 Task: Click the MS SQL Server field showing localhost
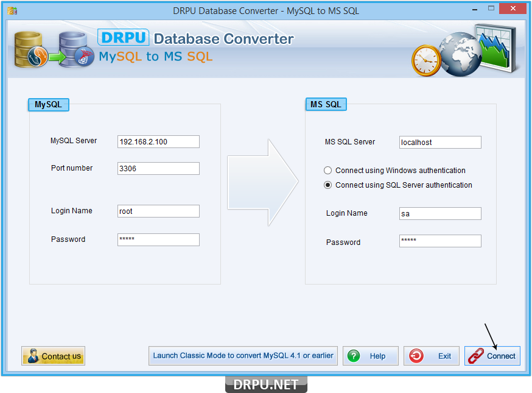coord(440,143)
